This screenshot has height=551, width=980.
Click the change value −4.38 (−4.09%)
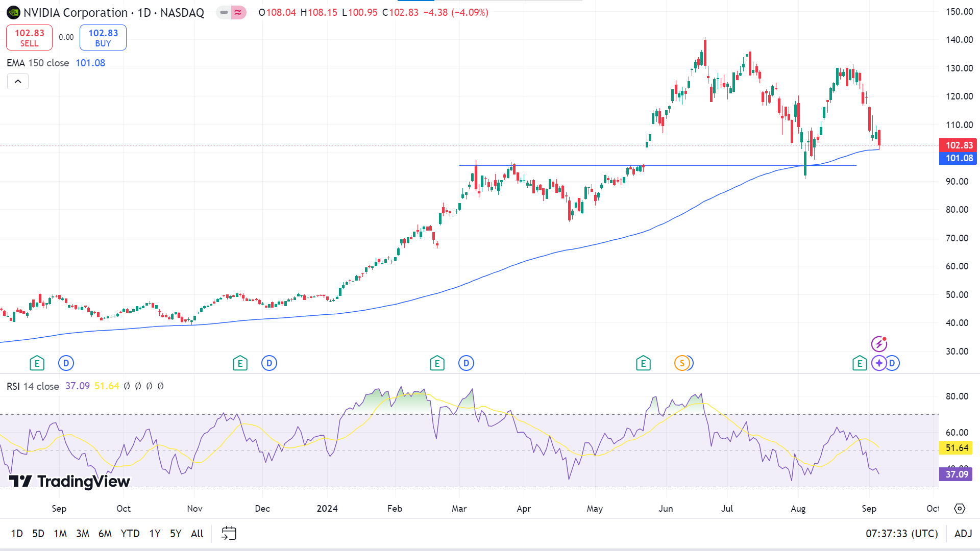click(456, 12)
